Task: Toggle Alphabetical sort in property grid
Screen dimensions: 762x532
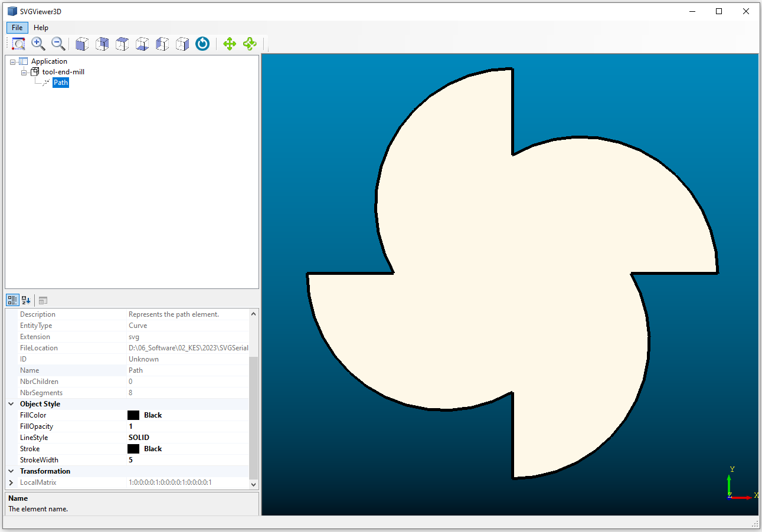Action: pyautogui.click(x=26, y=300)
